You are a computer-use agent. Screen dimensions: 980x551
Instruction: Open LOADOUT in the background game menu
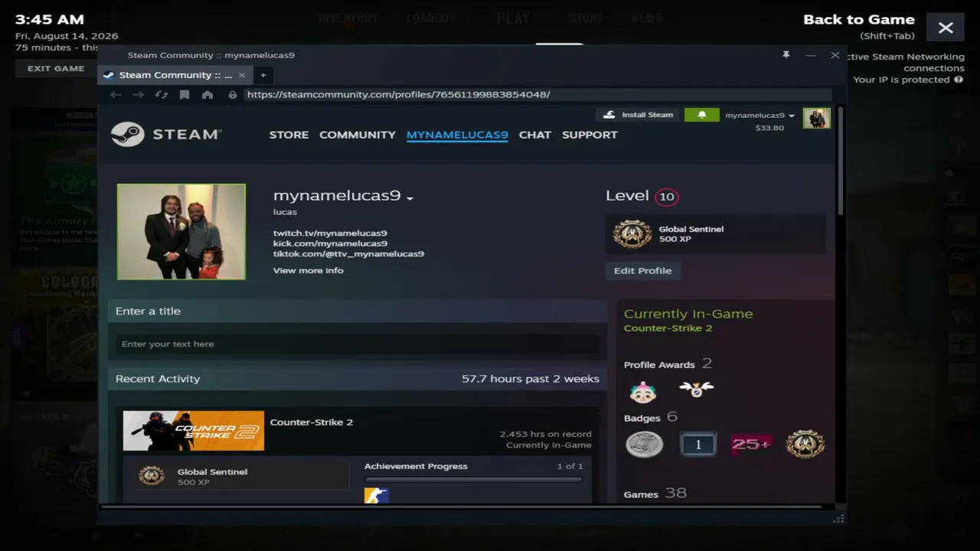coord(431,18)
